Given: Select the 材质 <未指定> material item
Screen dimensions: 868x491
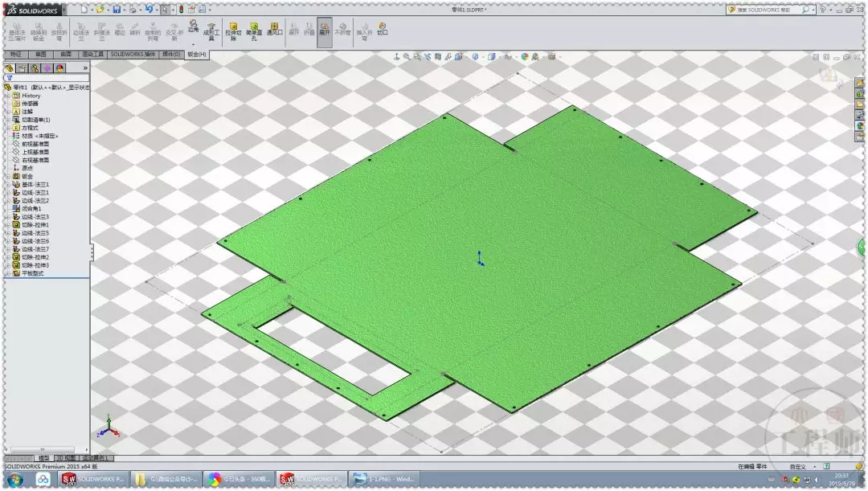Looking at the screenshot, I should click(35, 136).
